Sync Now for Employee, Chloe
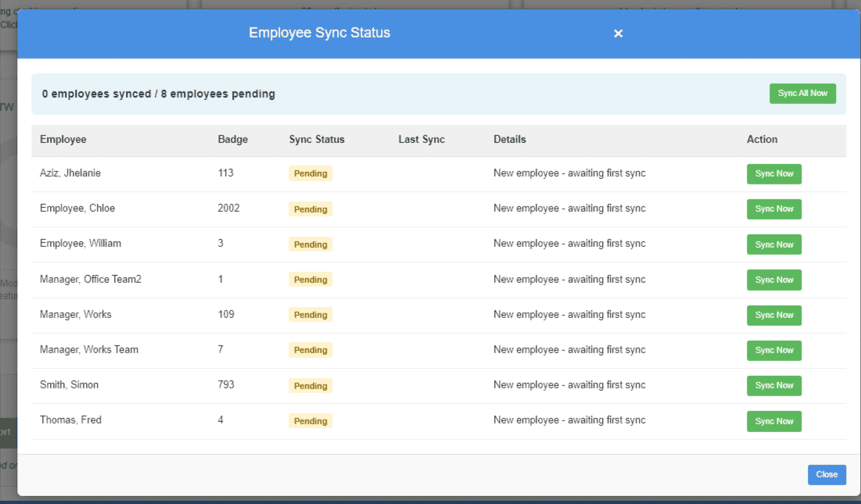This screenshot has height=504, width=861. [773, 209]
